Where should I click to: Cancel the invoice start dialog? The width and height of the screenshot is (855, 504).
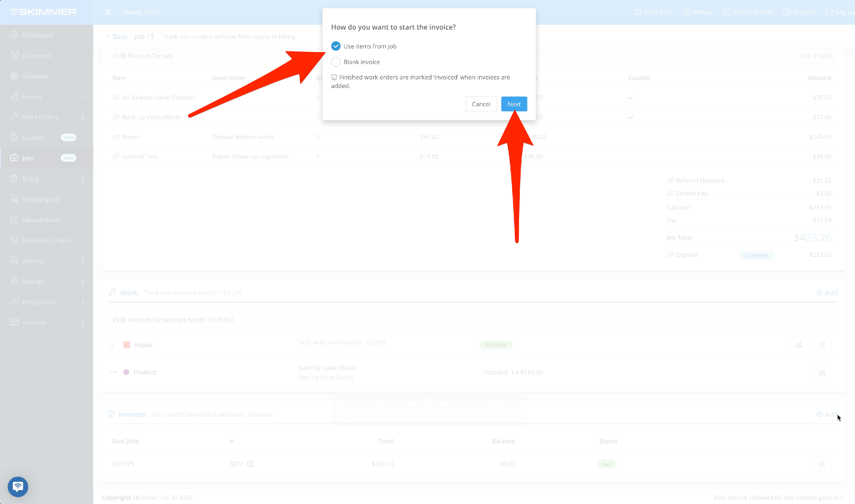coord(481,104)
